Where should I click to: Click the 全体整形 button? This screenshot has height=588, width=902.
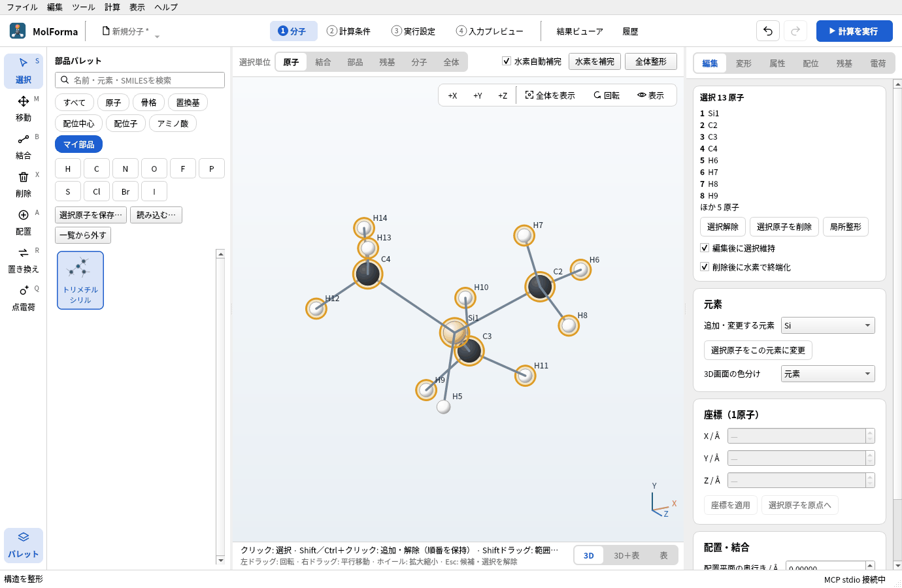click(651, 61)
